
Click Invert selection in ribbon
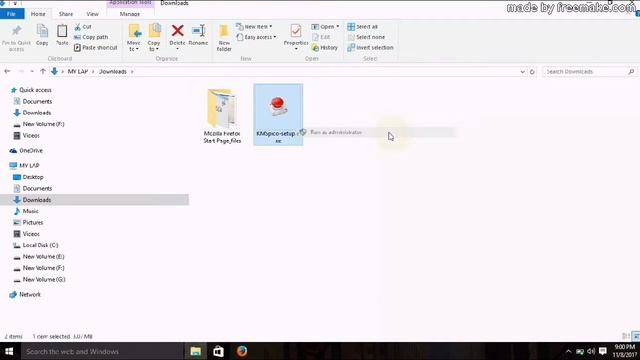370,48
